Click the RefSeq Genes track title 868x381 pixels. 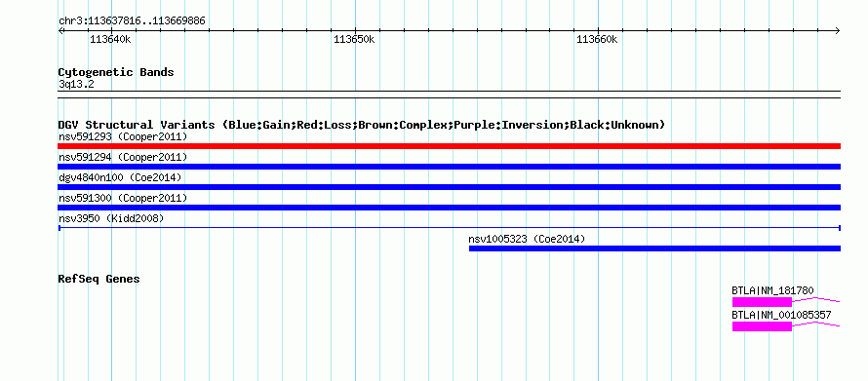point(99,279)
